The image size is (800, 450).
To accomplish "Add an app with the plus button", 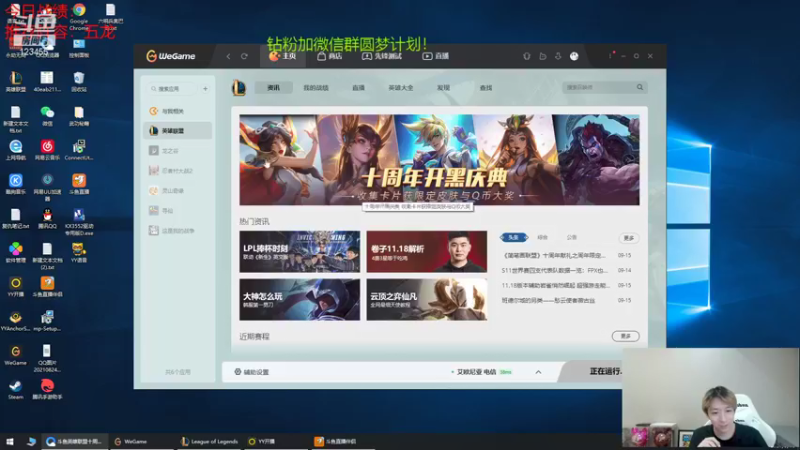I will tap(205, 89).
